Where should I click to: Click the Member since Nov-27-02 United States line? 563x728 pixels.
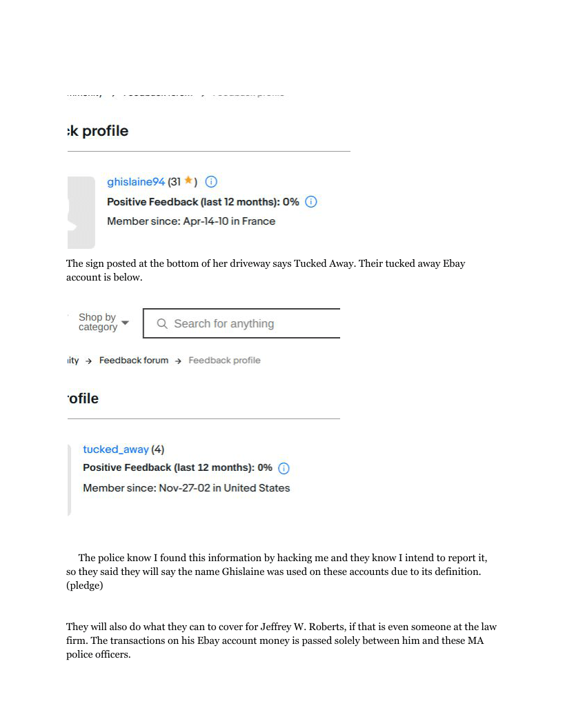[186, 488]
